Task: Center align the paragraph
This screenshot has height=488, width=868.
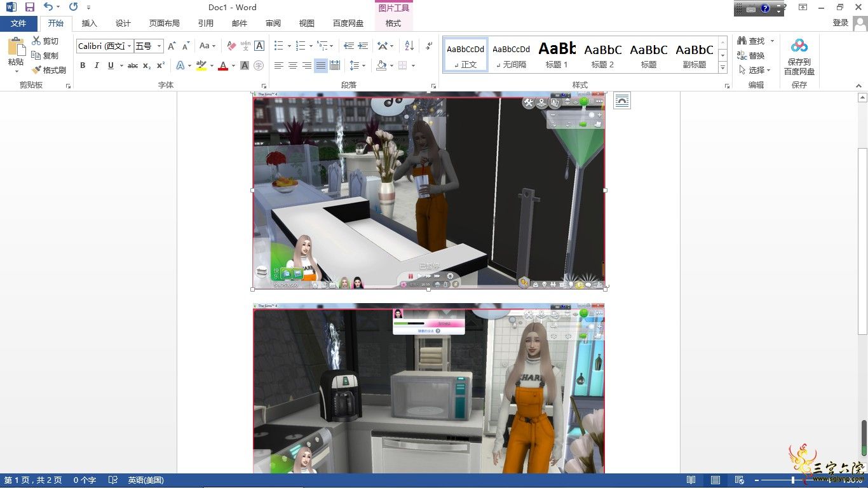Action: (x=293, y=65)
